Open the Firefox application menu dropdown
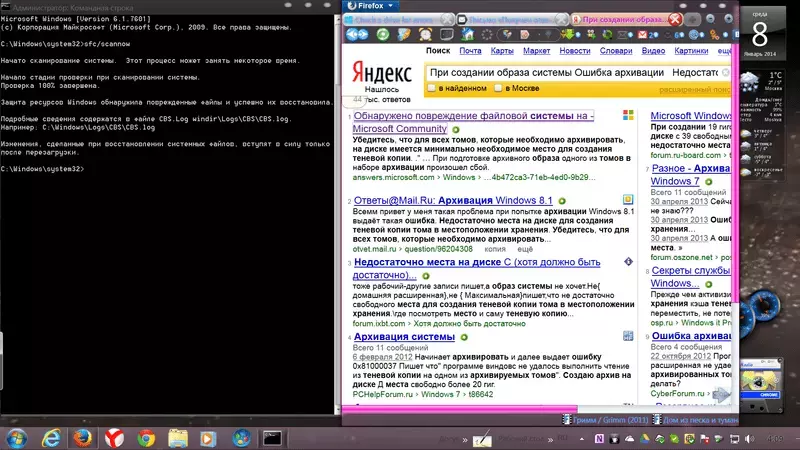 click(x=371, y=6)
